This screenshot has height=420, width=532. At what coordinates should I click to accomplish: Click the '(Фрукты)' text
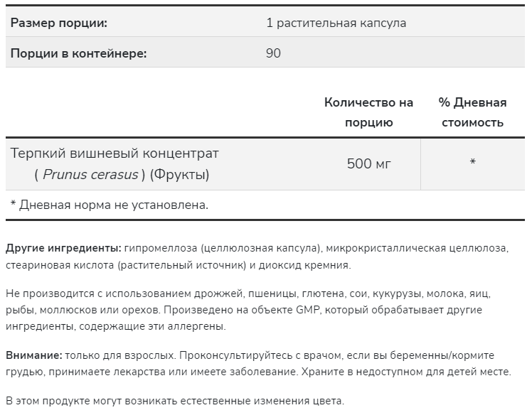[x=179, y=175]
